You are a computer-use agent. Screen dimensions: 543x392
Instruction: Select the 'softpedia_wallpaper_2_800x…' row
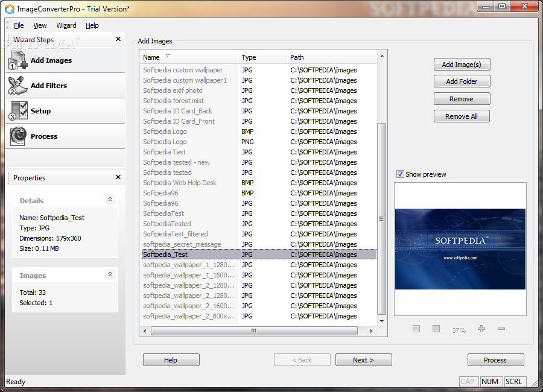(x=258, y=316)
